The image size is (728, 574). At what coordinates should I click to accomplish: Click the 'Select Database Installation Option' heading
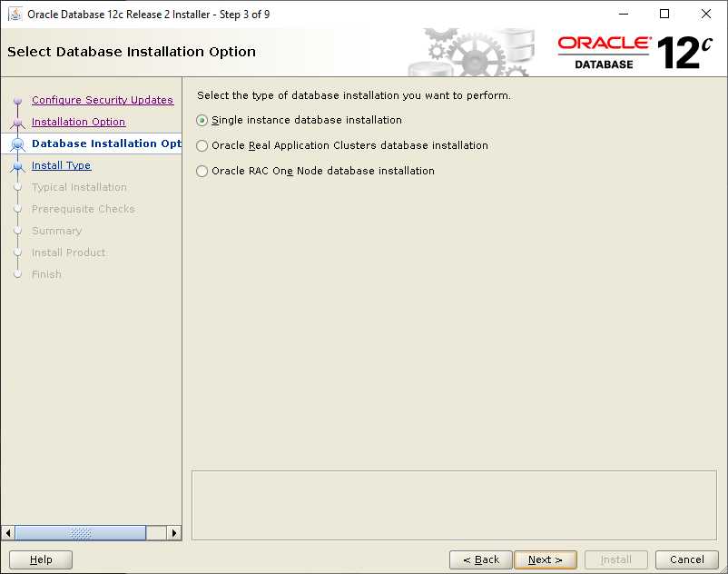pyautogui.click(x=132, y=52)
